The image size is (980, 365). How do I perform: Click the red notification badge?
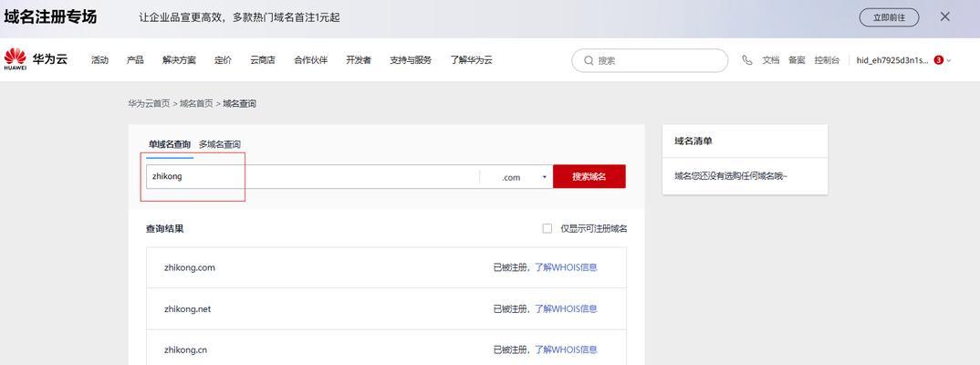coord(938,60)
